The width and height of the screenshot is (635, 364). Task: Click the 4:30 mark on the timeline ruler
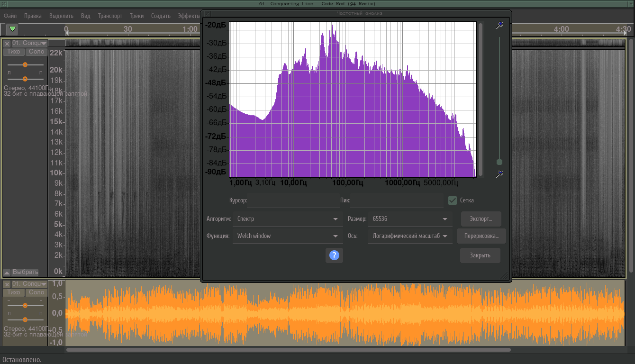(x=624, y=29)
